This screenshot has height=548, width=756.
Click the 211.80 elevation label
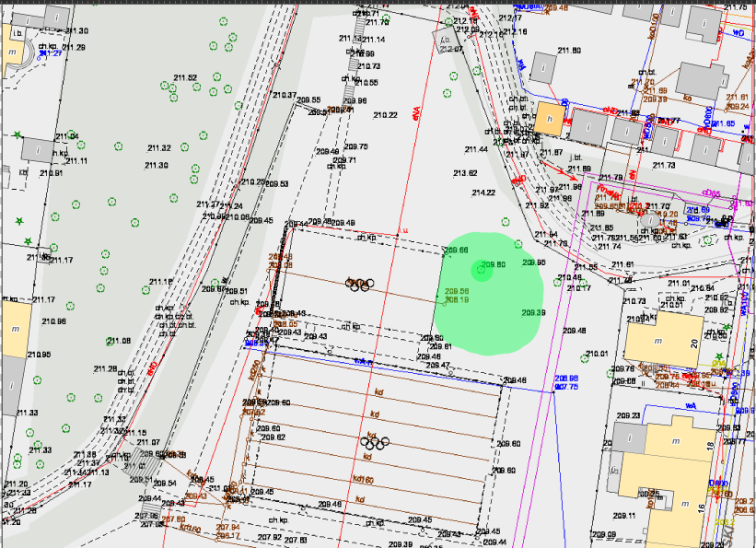[570, 51]
